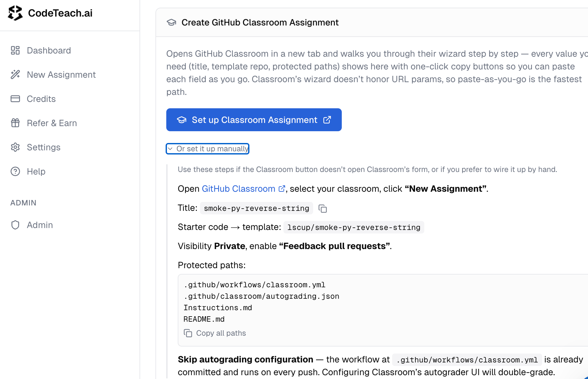Click the Set up Classroom Assignment button
The height and width of the screenshot is (379, 588).
tap(254, 120)
